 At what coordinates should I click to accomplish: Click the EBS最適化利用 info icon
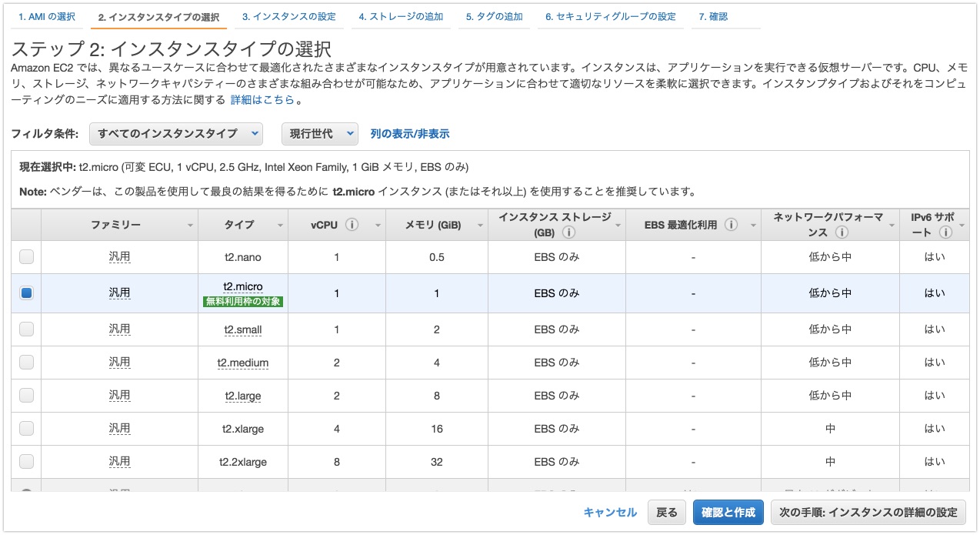(x=731, y=225)
